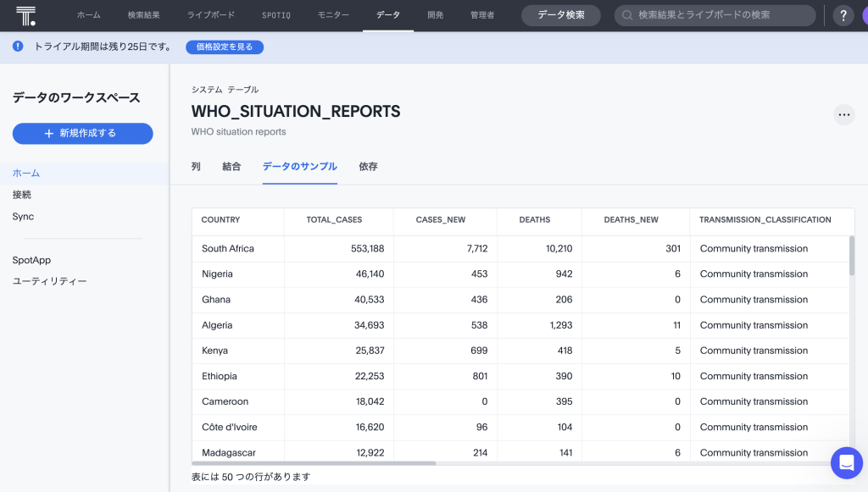868x492 pixels.
Task: Click the search results and Liveboards field
Action: [x=721, y=15]
